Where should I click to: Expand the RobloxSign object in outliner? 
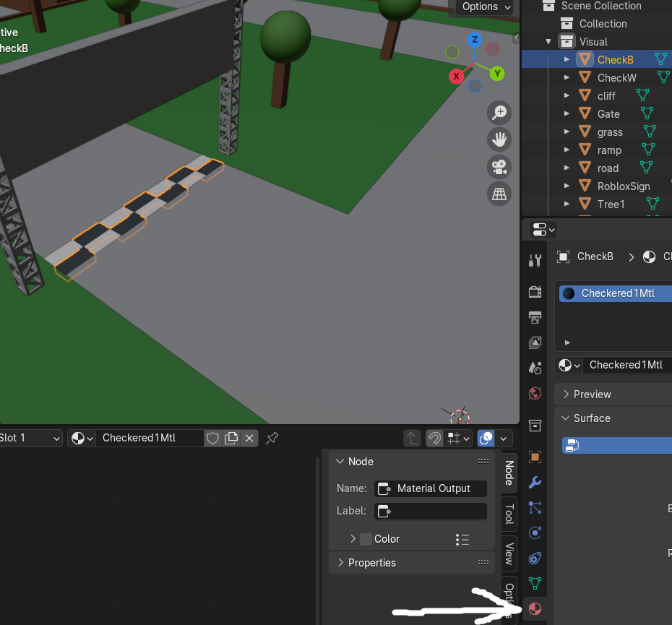tap(567, 186)
